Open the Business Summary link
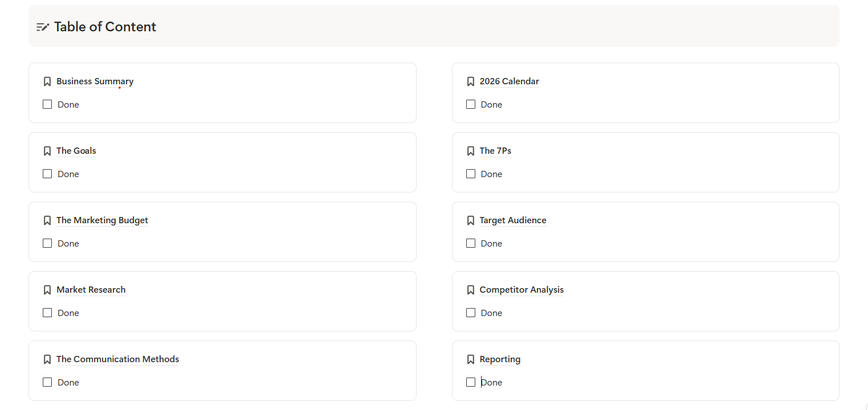 [x=95, y=81]
